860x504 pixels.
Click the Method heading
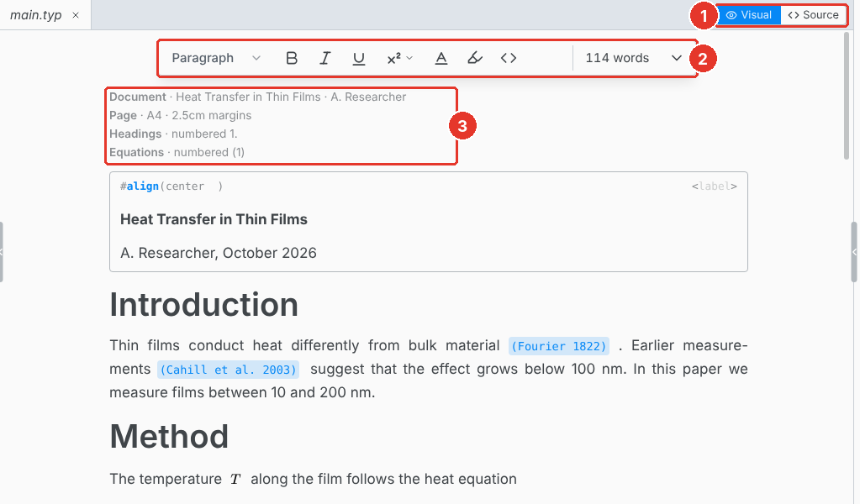pos(169,437)
